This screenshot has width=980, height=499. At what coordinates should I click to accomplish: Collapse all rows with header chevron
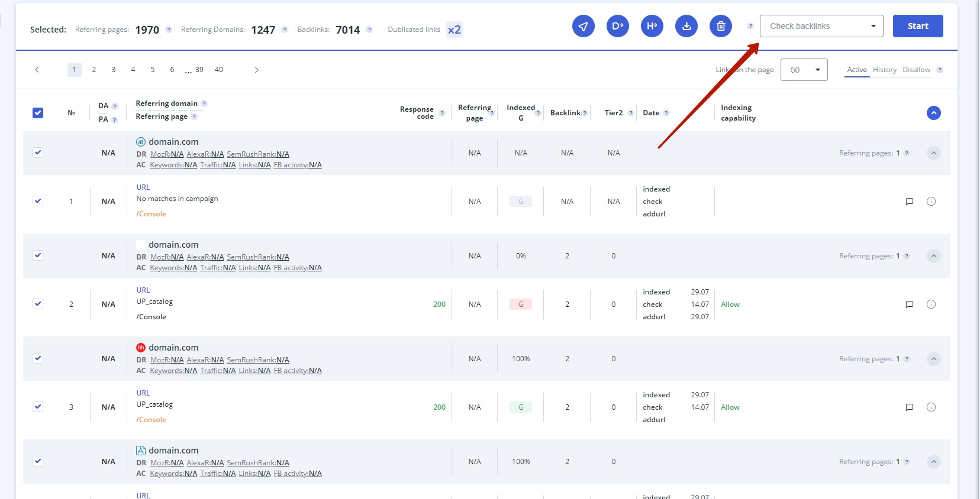(x=934, y=113)
